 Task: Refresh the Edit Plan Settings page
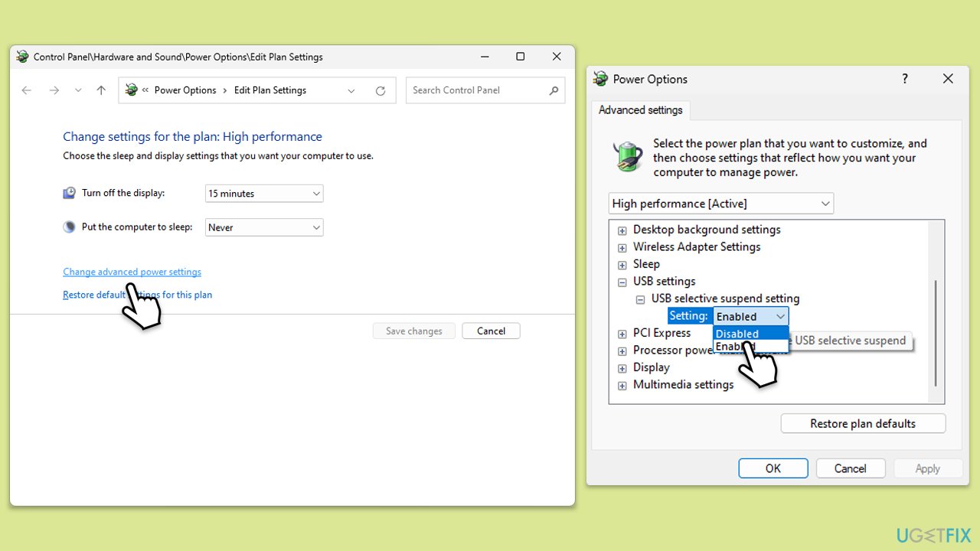(381, 90)
